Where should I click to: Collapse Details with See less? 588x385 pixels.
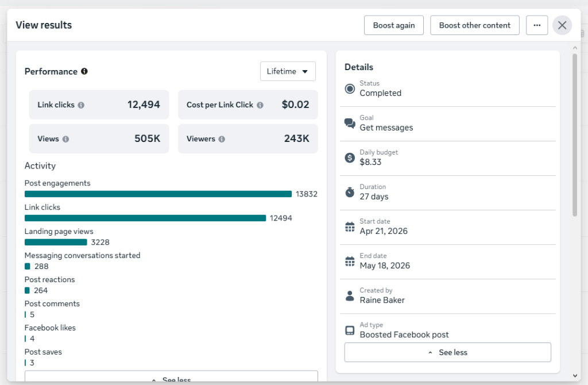(448, 352)
